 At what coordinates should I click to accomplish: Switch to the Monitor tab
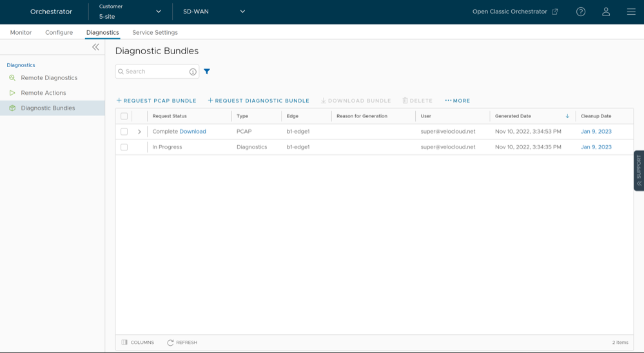(21, 32)
